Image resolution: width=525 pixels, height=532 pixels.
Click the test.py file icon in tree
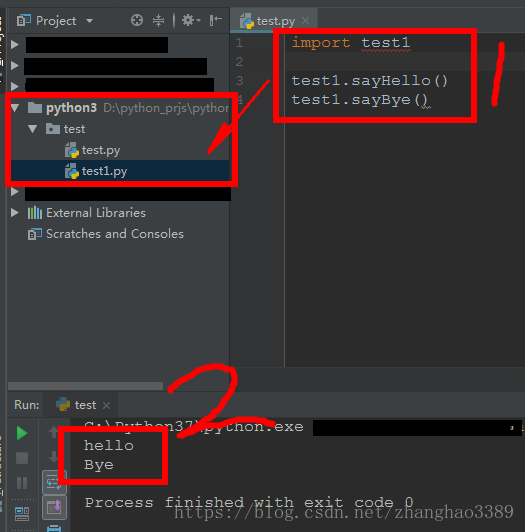72,150
